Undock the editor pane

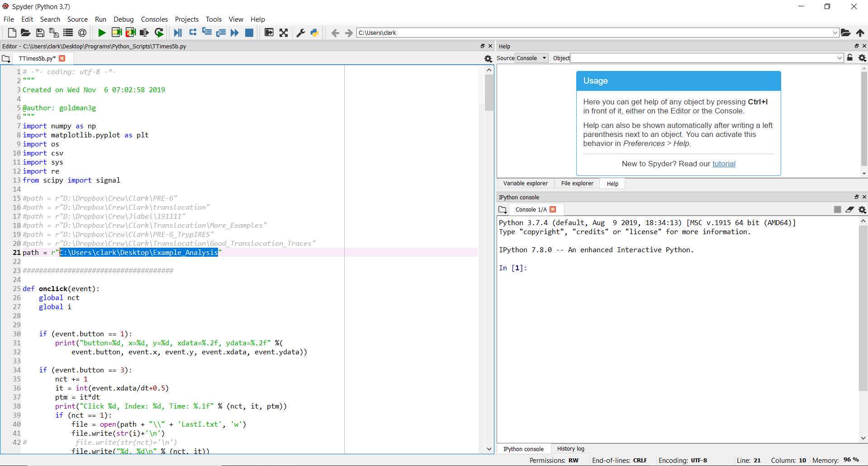point(482,46)
